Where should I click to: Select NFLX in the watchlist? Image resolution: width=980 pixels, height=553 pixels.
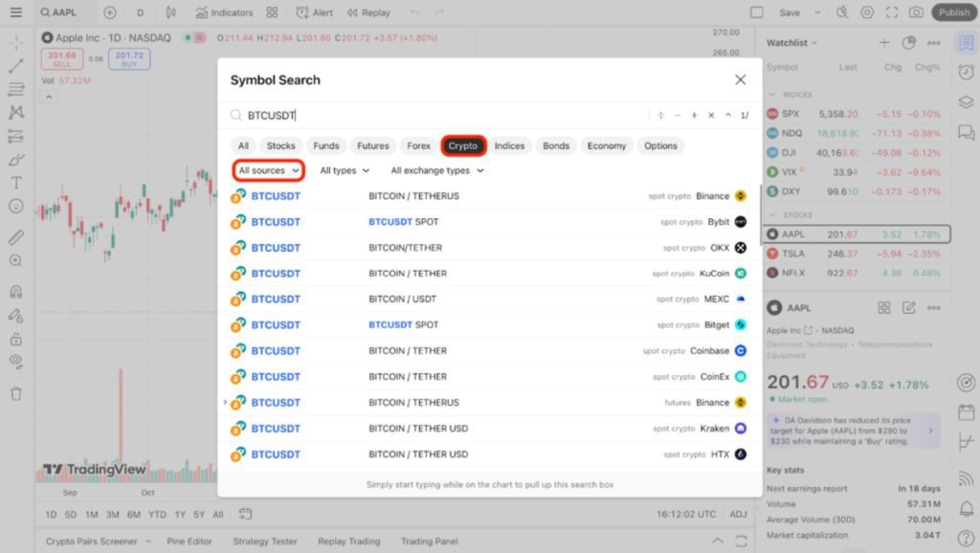pyautogui.click(x=856, y=273)
